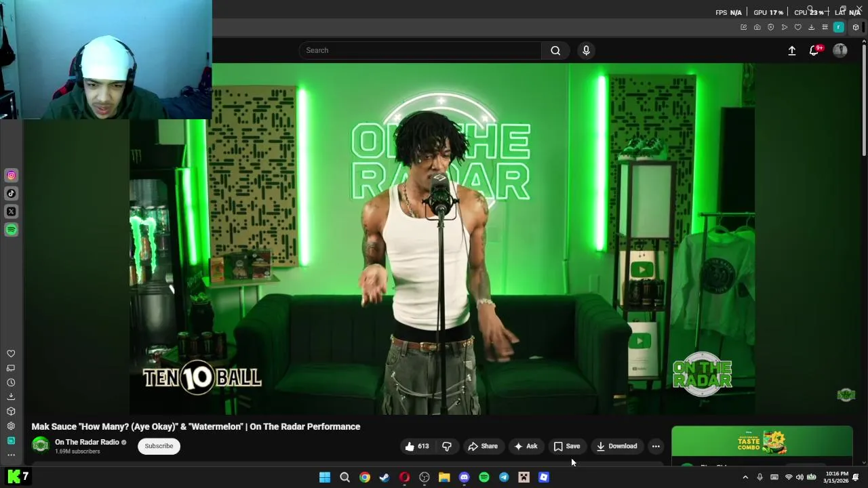The image size is (868, 488).
Task: Open extensions cube at toolbar right end
Action: [856, 27]
